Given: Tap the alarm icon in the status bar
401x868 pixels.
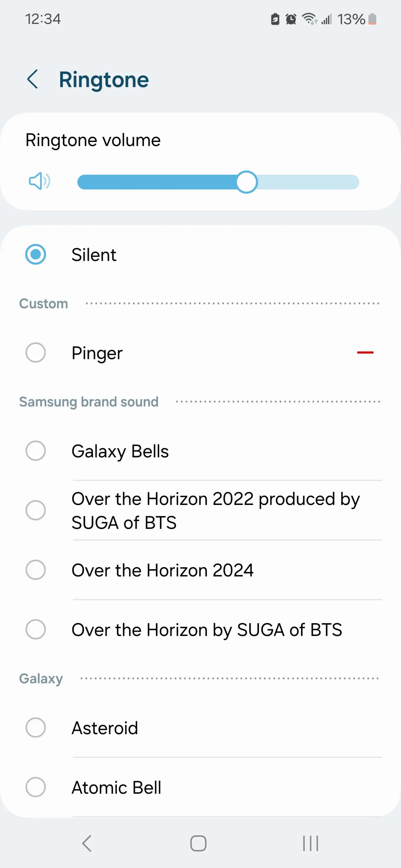Looking at the screenshot, I should click(x=291, y=19).
